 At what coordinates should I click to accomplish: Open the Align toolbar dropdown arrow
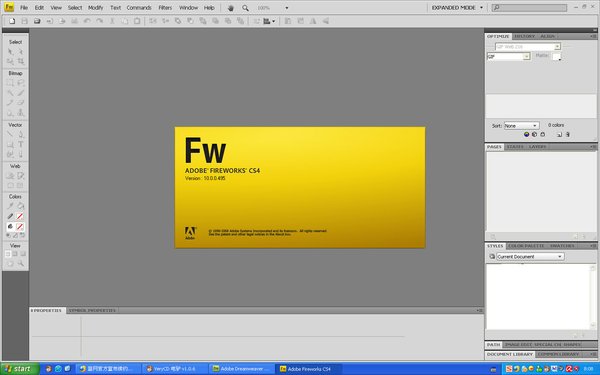[273, 21]
